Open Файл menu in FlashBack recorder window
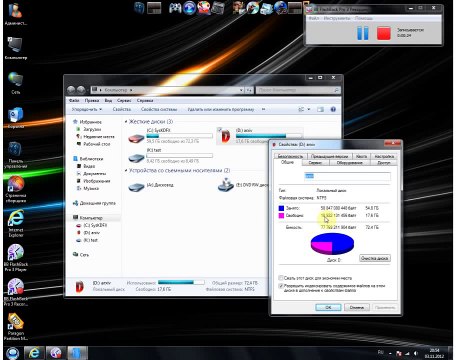 [x=314, y=18]
